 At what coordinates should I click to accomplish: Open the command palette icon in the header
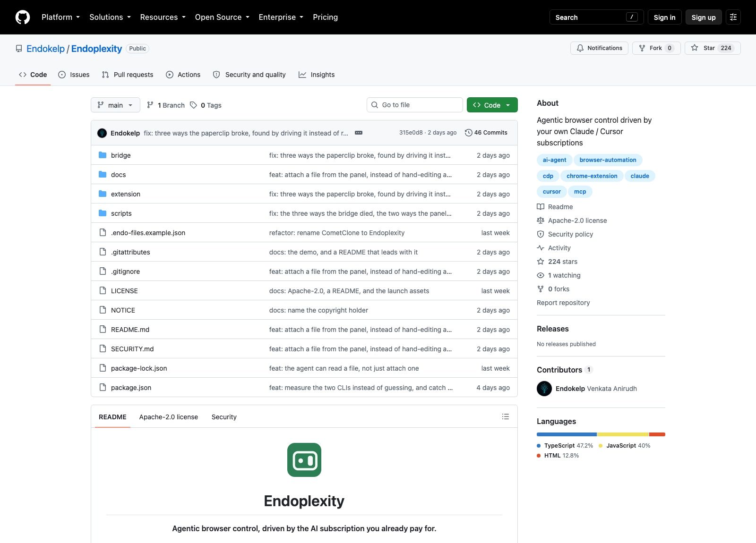coord(733,17)
